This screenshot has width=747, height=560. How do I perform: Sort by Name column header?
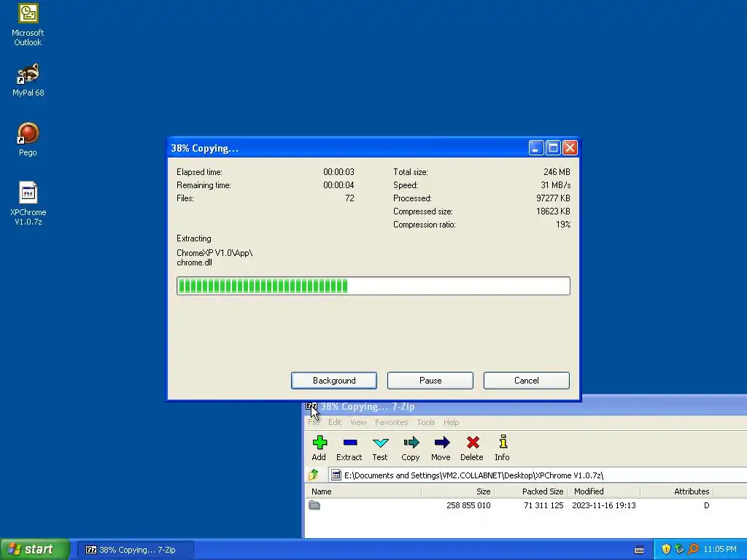click(x=363, y=491)
